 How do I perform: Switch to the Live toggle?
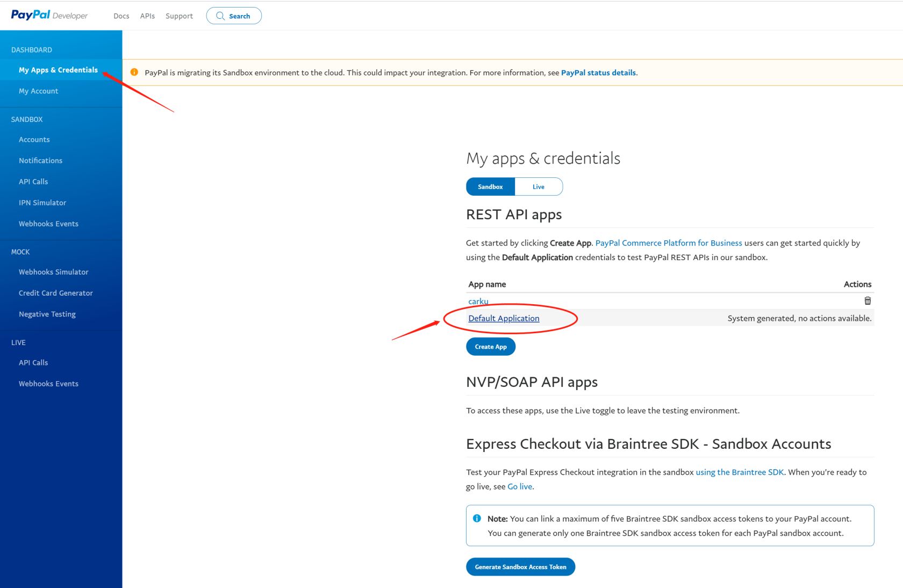(x=539, y=187)
